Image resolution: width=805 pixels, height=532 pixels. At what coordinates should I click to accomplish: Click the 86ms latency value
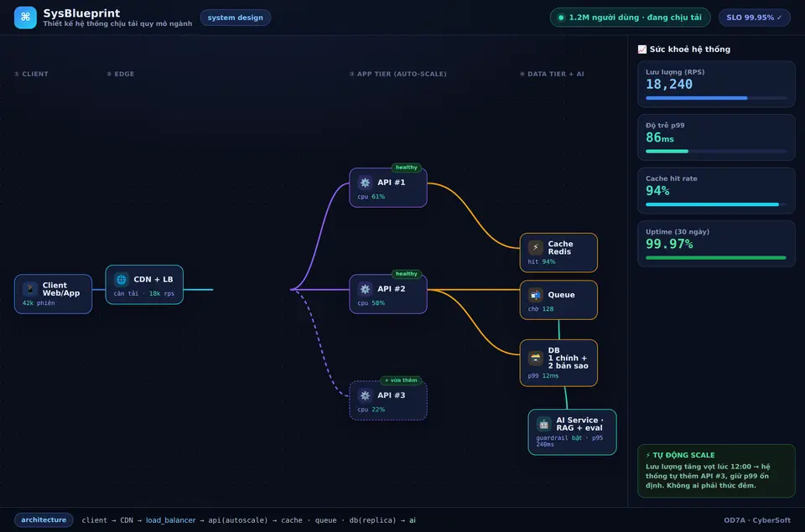point(660,137)
